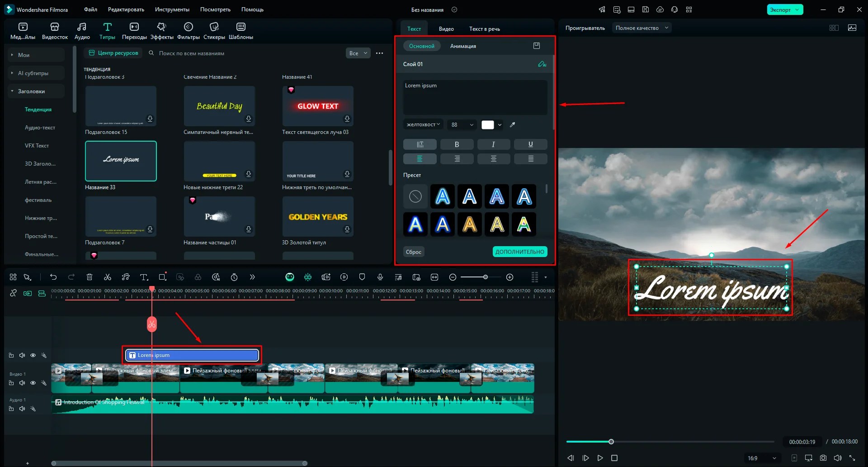The height and width of the screenshot is (467, 868).
Task: Click the voiceover microphone icon
Action: point(380,277)
